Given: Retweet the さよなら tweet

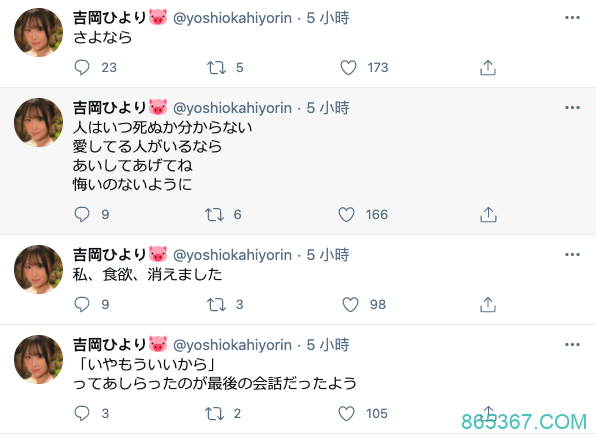Looking at the screenshot, I should point(216,68).
